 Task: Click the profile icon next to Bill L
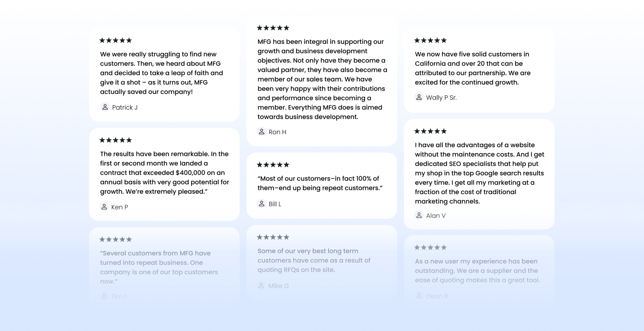click(262, 204)
